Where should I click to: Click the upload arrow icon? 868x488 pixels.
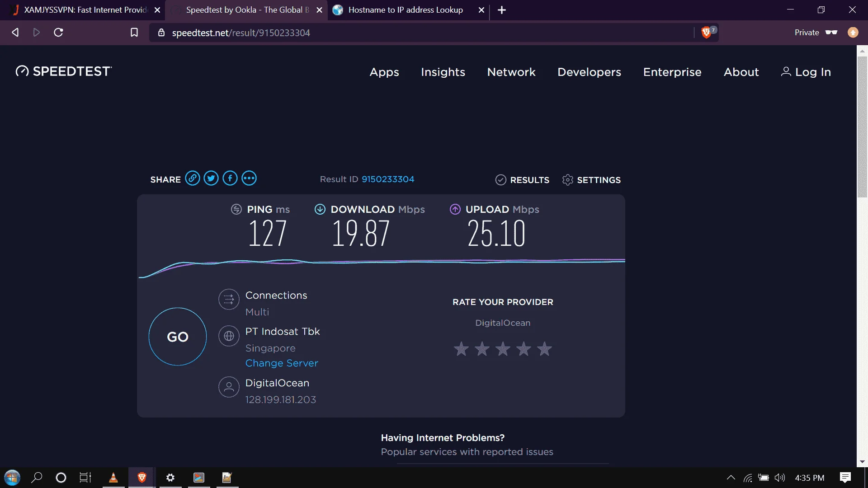[x=455, y=209]
